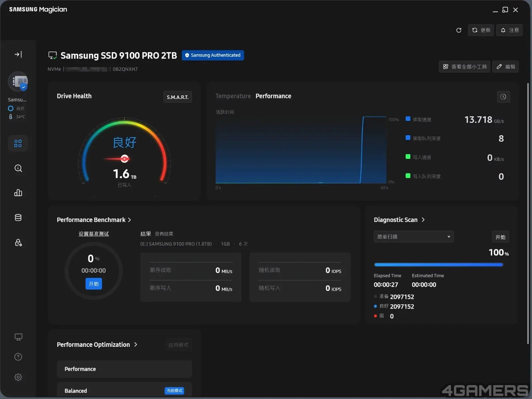Screen dimensions: 532x399
Task: Click the diagnostic scan progress bar
Action: pos(439,265)
